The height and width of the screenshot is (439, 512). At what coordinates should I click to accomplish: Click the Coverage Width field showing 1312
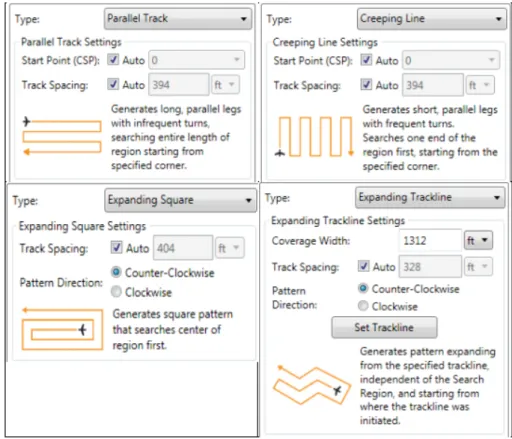pyautogui.click(x=430, y=240)
